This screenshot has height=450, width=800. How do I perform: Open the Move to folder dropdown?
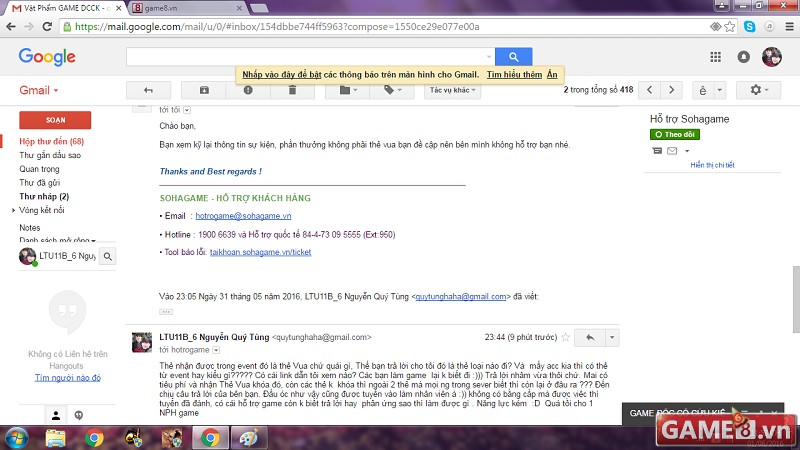pos(348,90)
